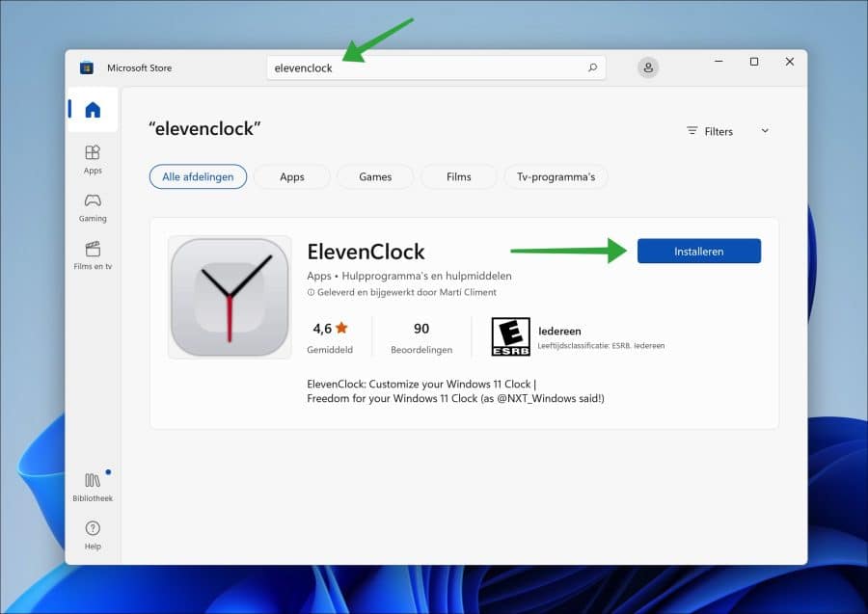Go to Films en tv section
Screen dimensions: 868x614
tap(92, 254)
